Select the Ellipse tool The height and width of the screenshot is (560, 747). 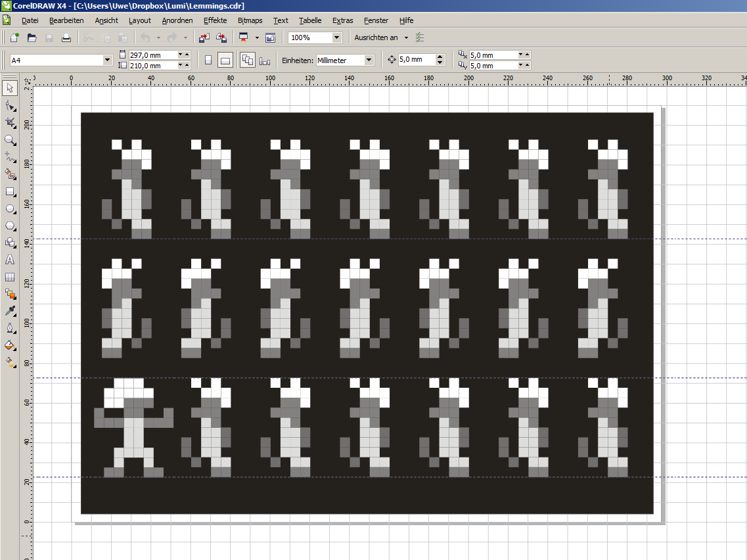10,209
